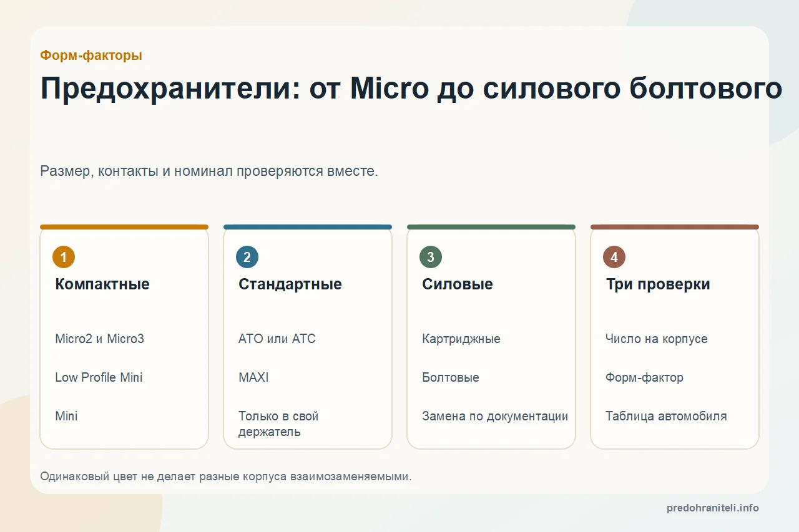Image resolution: width=799 pixels, height=532 pixels.
Task: Select the Силовые card heading
Action: (x=458, y=284)
